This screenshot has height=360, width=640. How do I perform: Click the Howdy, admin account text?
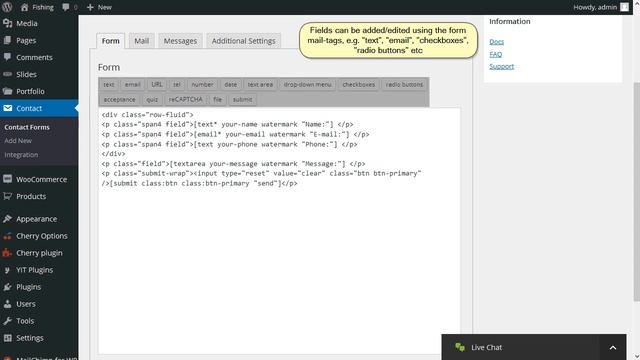(x=595, y=7)
